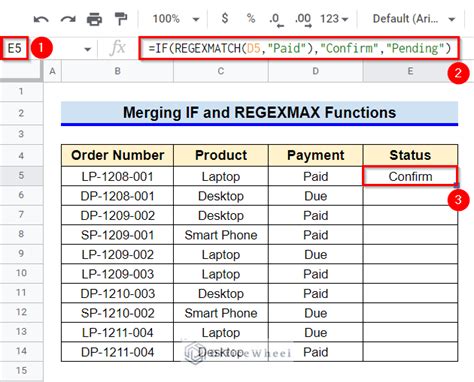Viewport: 474px width, 382px height.
Task: Select the 'Paid' payment cell in row 14
Action: [x=315, y=352]
